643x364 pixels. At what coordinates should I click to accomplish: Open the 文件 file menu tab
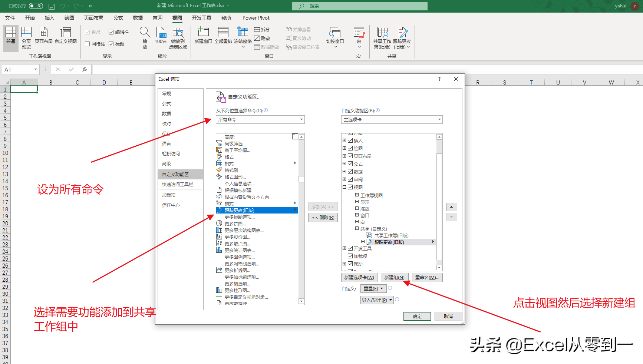pos(10,18)
